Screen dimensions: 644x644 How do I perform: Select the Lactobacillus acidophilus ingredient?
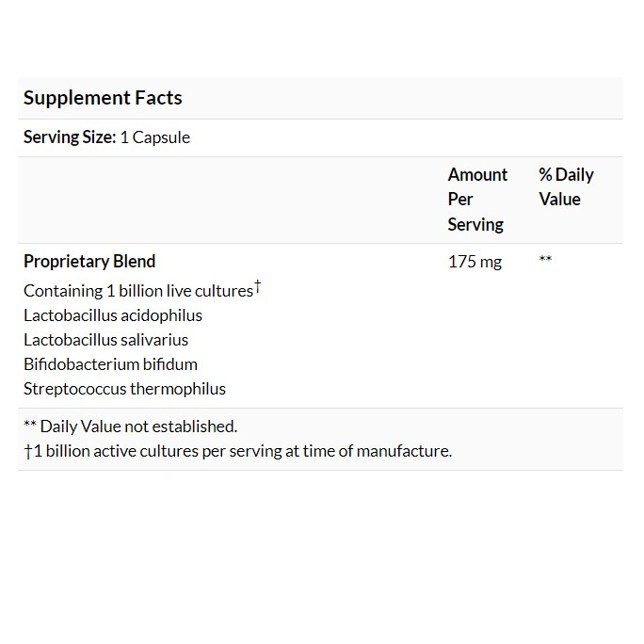[113, 315]
